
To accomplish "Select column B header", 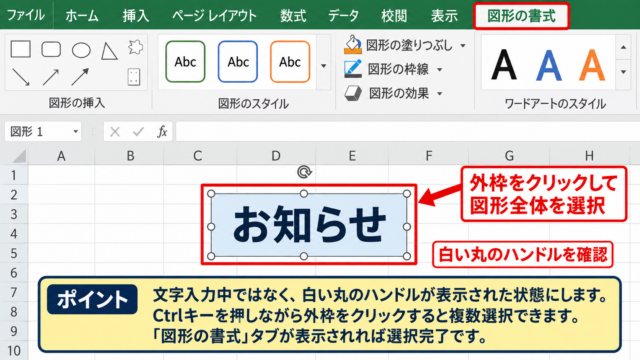I will 130,156.
